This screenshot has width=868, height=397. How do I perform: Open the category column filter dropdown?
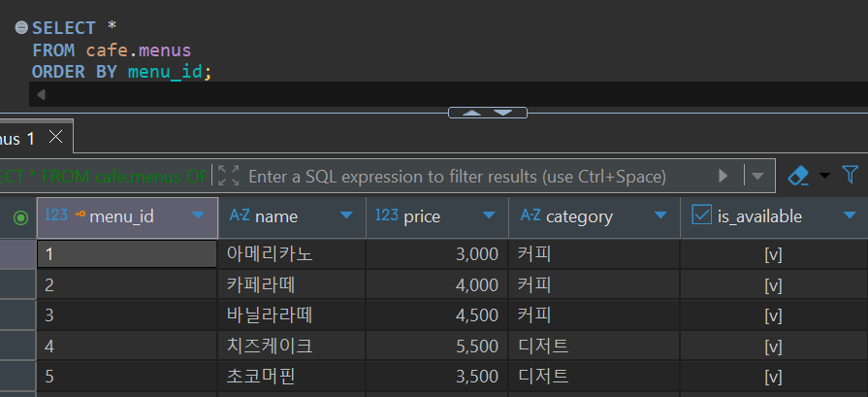pos(659,215)
